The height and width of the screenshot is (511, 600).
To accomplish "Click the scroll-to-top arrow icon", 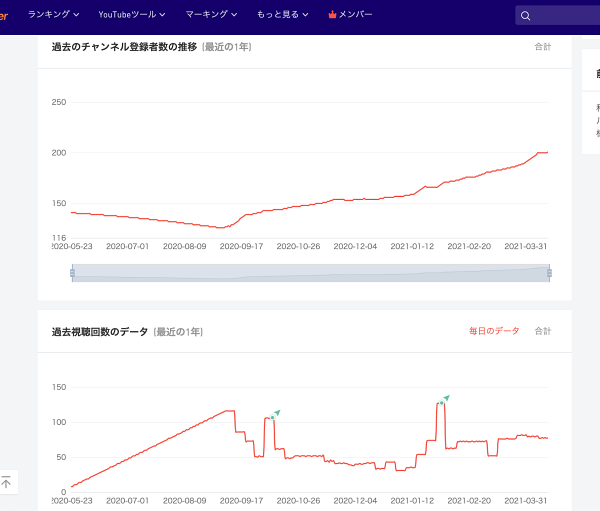I will pyautogui.click(x=6, y=483).
